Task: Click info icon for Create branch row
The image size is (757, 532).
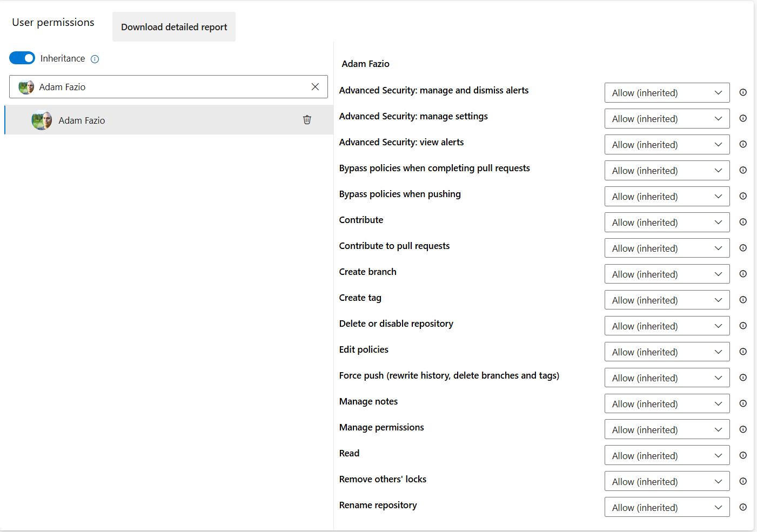Action: point(743,274)
